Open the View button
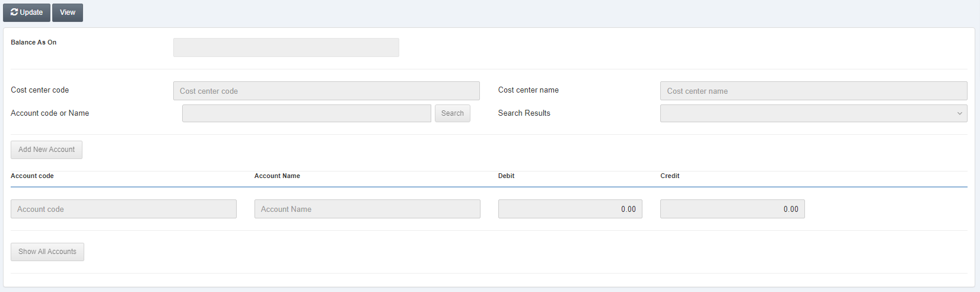Viewport: 980px width, 292px height. (x=68, y=12)
